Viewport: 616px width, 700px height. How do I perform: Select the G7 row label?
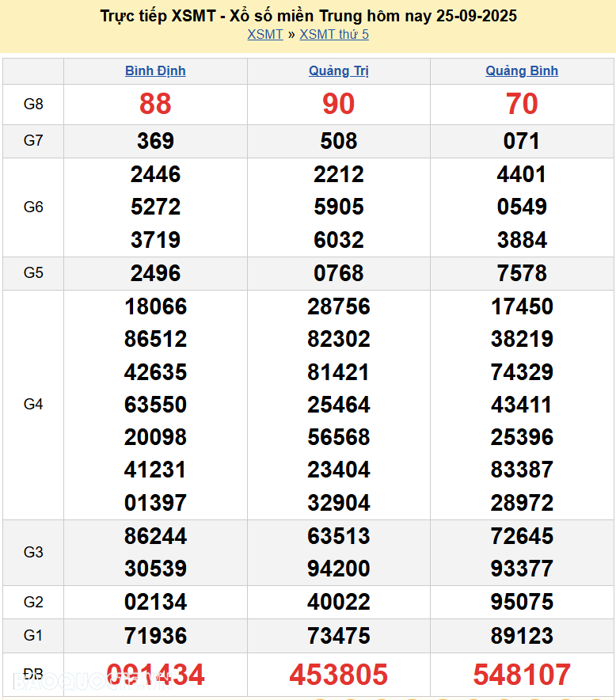tap(33, 141)
